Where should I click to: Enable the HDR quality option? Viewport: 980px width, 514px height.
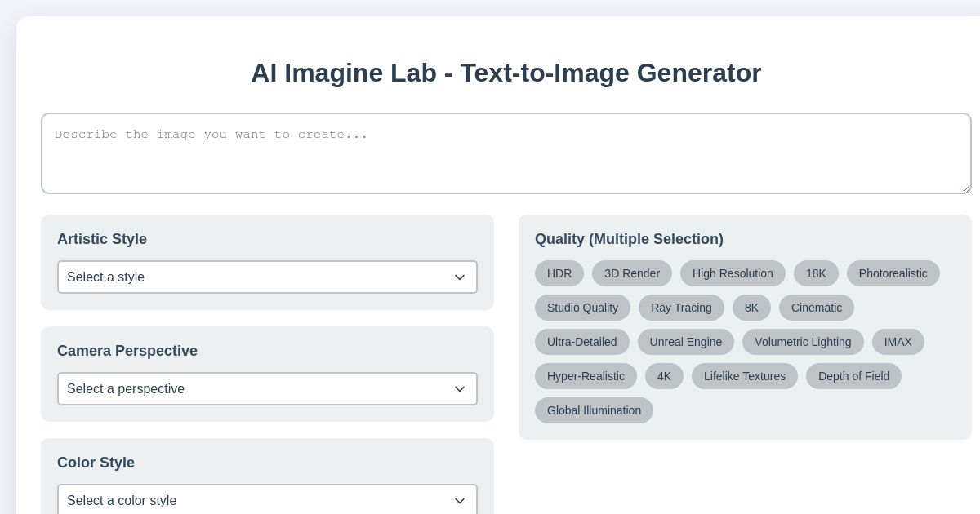tap(559, 273)
